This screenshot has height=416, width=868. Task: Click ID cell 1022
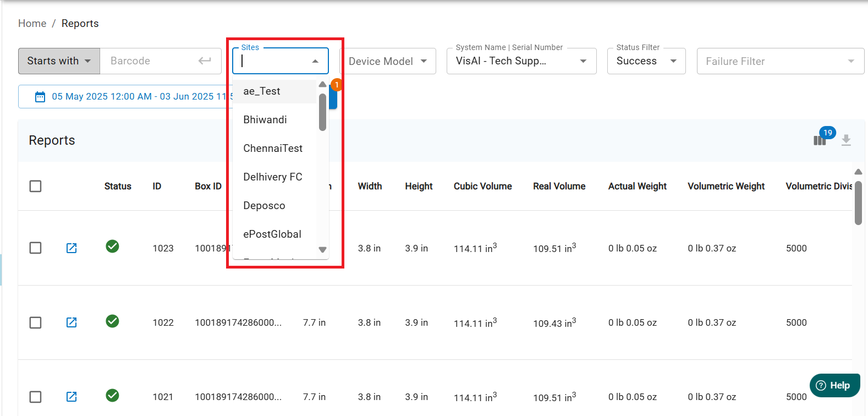[163, 322]
